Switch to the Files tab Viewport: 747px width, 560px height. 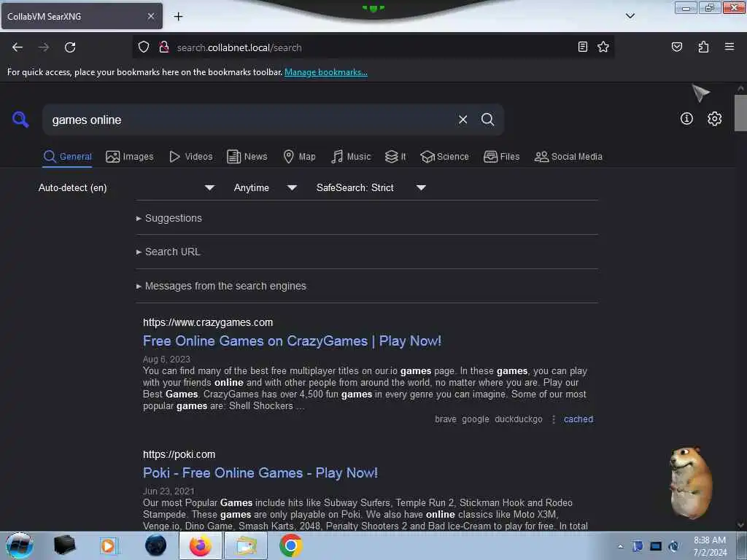pos(501,157)
